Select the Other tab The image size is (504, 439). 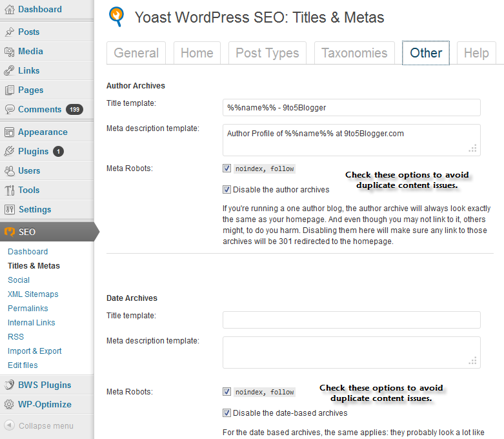[x=426, y=53]
